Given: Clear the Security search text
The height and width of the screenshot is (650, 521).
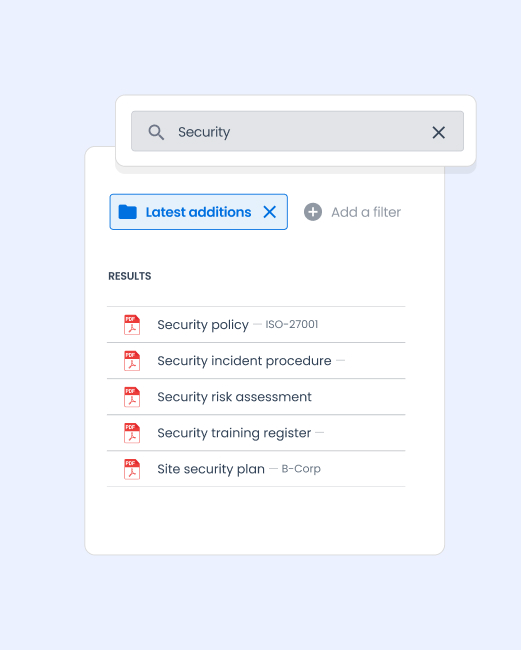Looking at the screenshot, I should [x=439, y=133].
